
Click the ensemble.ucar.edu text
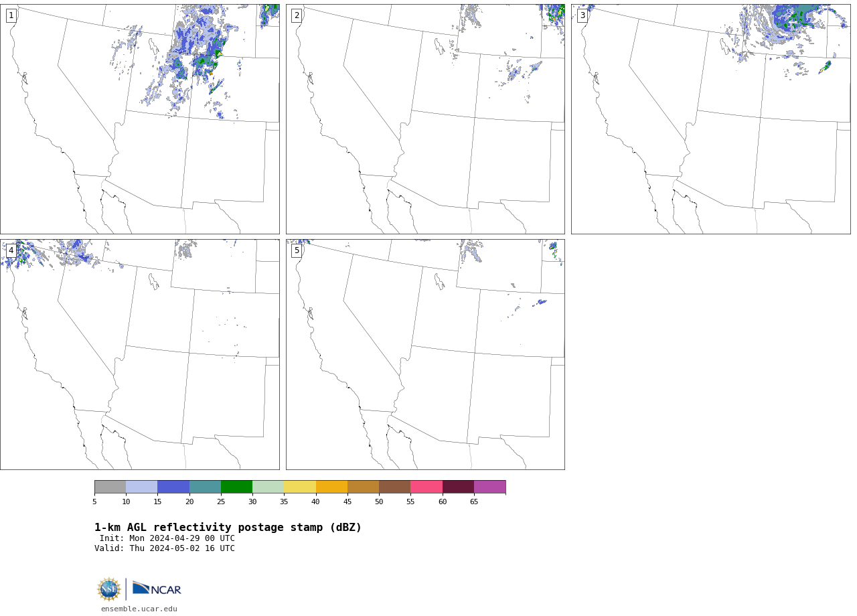[139, 609]
